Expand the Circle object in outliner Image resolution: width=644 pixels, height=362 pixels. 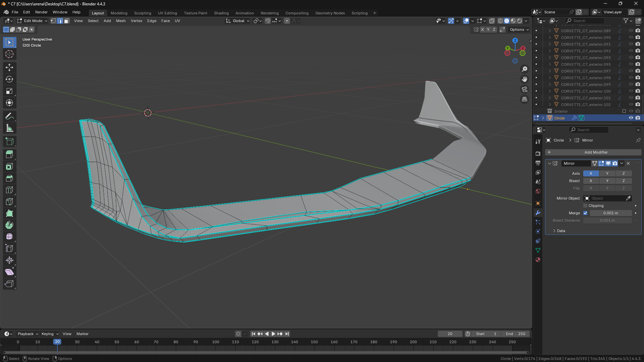click(543, 118)
